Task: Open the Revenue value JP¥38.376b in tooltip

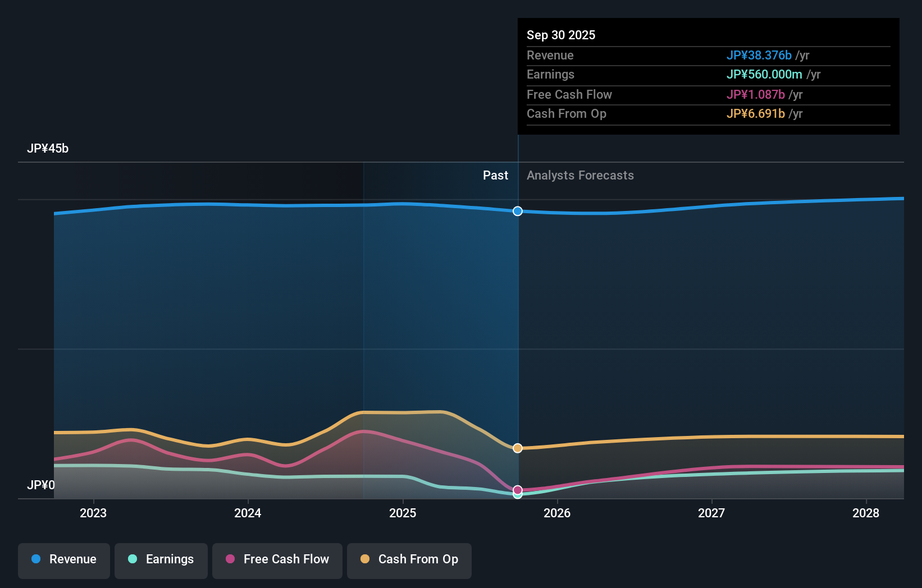Action: click(x=759, y=56)
